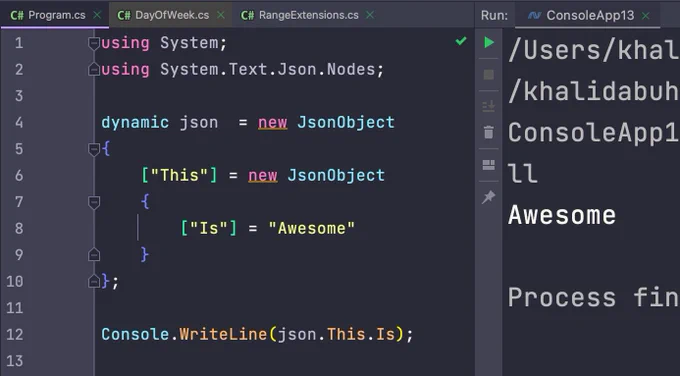Toggle the fold end marker at line 10
The width and height of the screenshot is (680, 376).
tap(94, 281)
